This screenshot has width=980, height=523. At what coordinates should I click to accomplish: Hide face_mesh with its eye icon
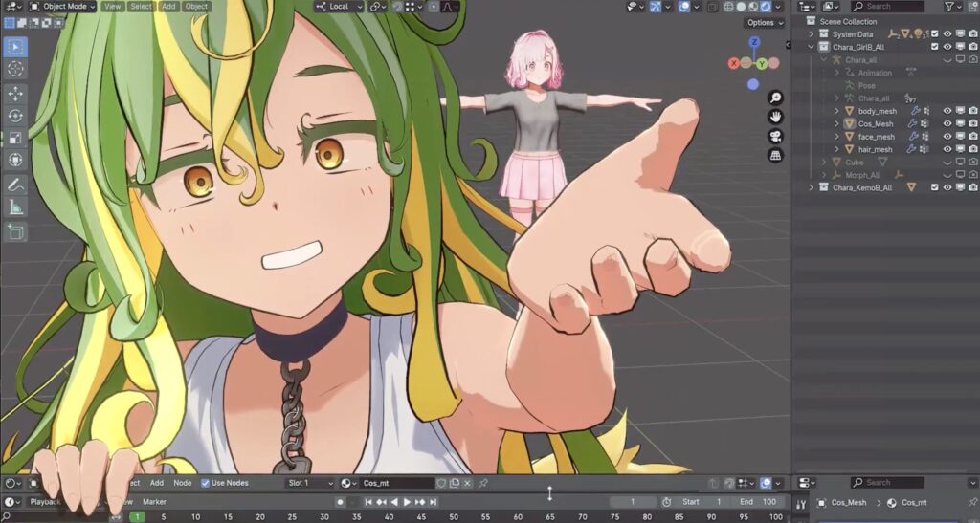pyautogui.click(x=947, y=137)
